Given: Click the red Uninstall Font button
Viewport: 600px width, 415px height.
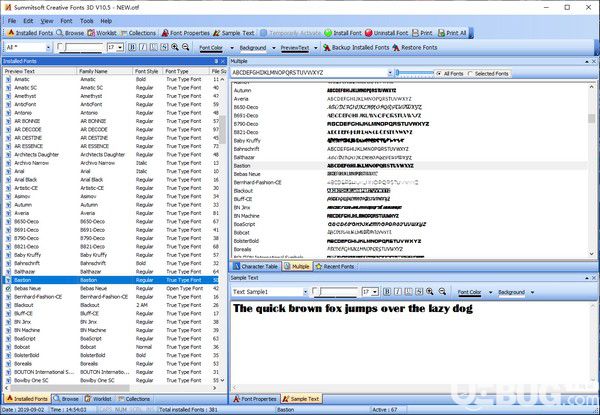Looking at the screenshot, I should [386, 33].
